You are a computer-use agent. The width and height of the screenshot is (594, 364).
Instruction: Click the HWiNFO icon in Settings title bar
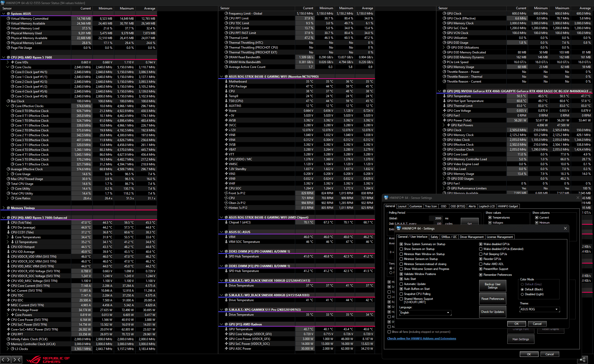tap(399, 228)
